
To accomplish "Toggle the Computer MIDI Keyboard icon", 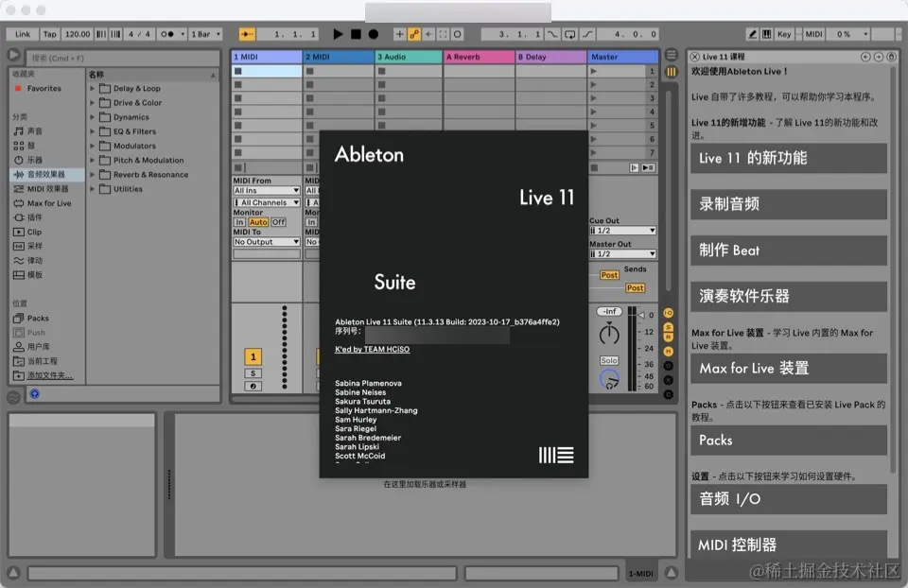I will (x=767, y=34).
